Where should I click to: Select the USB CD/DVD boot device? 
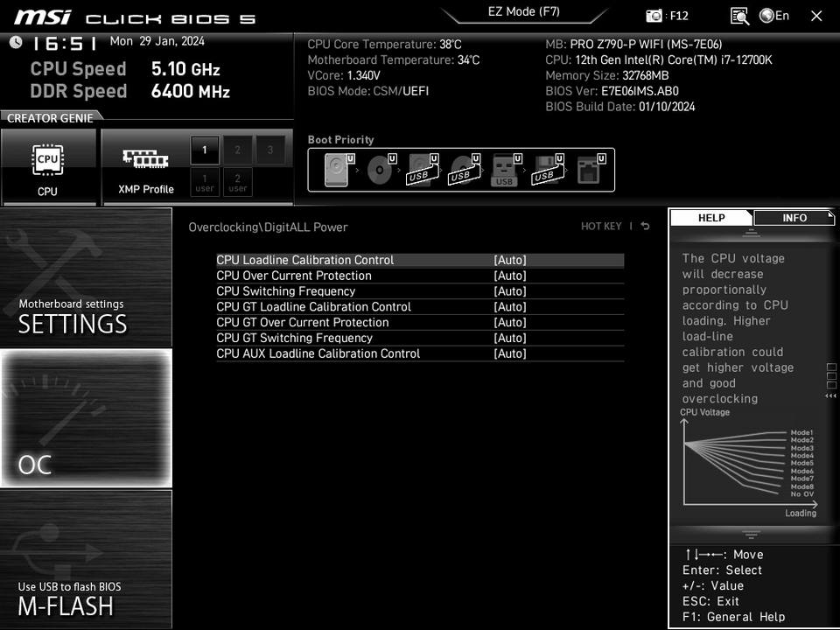(x=465, y=170)
